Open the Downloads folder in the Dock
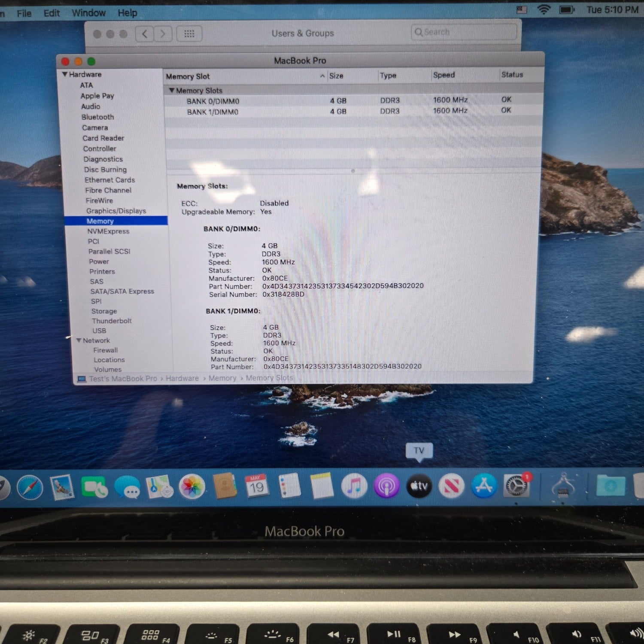This screenshot has width=644, height=644. (x=611, y=486)
